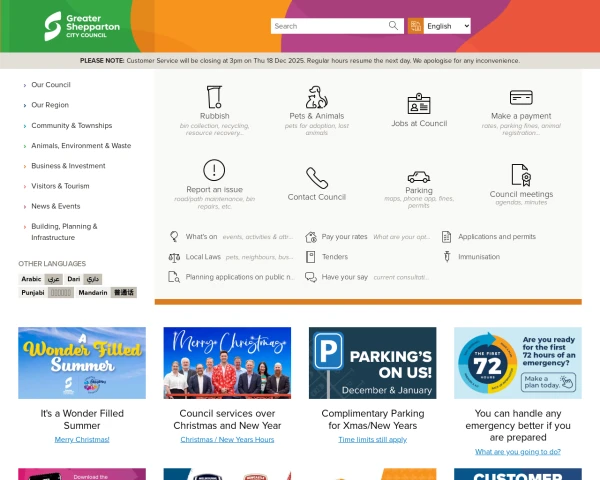
Task: Expand the Visitors & Tourism arrow
Action: pos(25,187)
